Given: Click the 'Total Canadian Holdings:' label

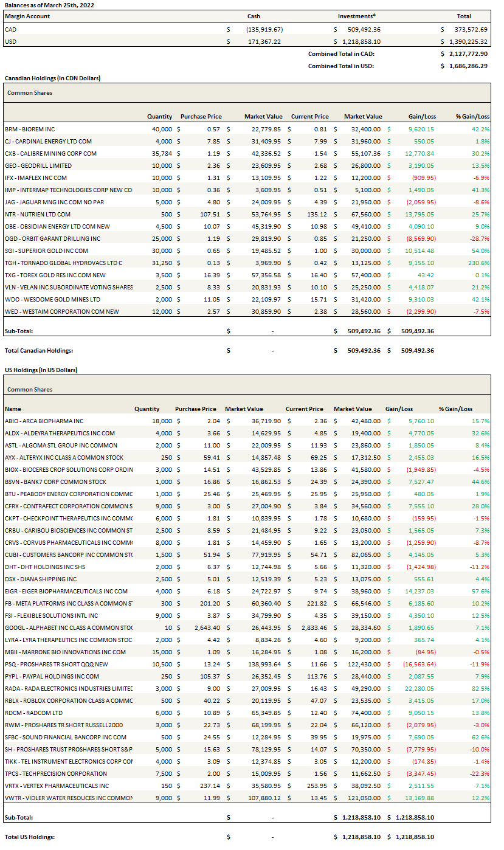Looking at the screenshot, I should [x=39, y=350].
